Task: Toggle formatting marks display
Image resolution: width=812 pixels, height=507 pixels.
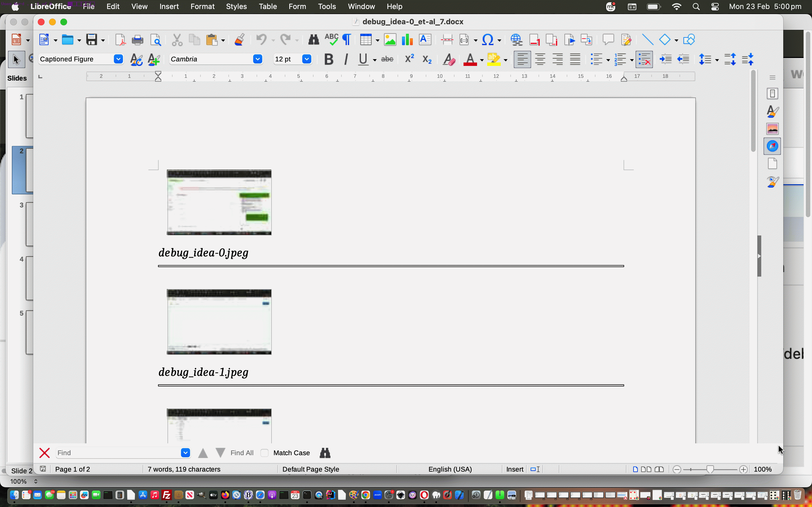Action: (x=346, y=39)
